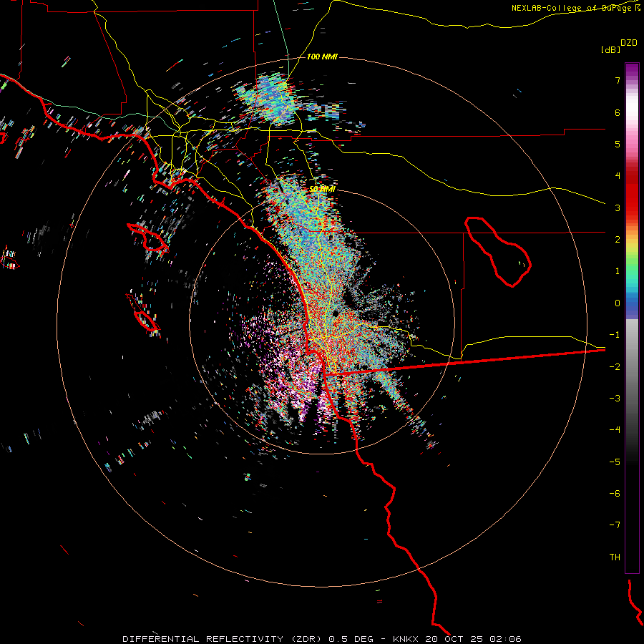Viewport: 644px width, 644px height.
Task: Click the TH threshold label on the scale
Action: point(615,557)
